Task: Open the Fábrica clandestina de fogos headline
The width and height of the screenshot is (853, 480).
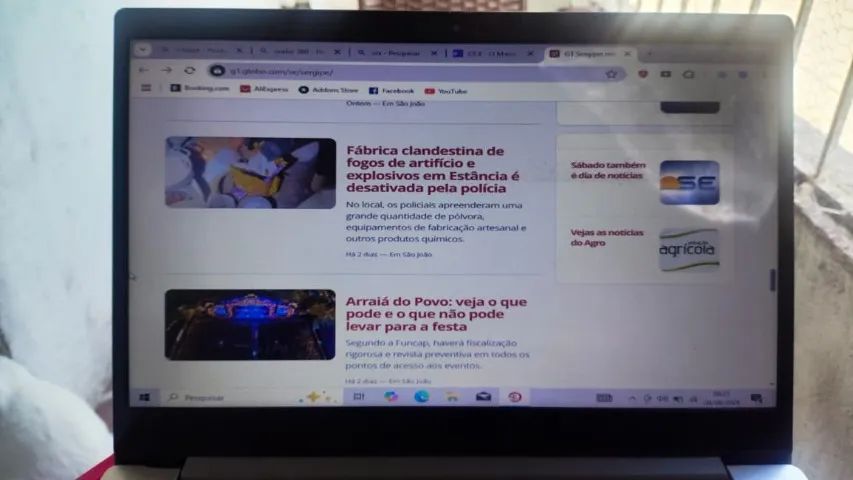Action: pos(432,169)
